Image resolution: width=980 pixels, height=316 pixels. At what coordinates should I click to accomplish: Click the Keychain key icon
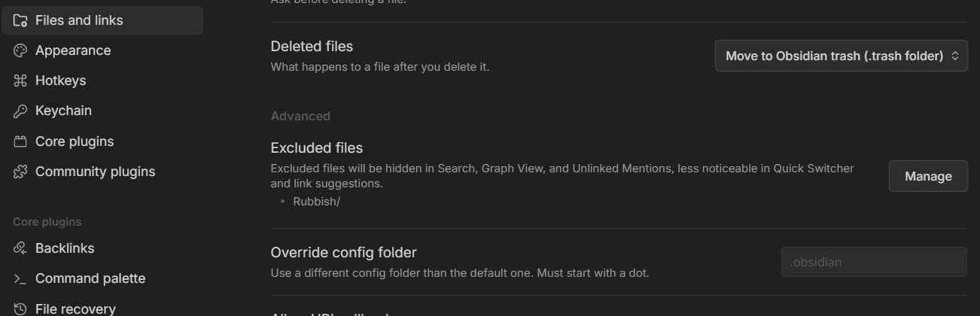pyautogui.click(x=20, y=111)
